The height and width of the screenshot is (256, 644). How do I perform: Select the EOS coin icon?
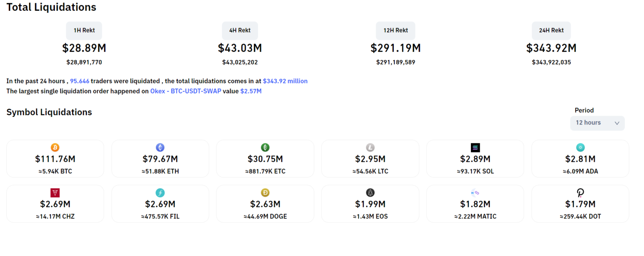pyautogui.click(x=370, y=193)
